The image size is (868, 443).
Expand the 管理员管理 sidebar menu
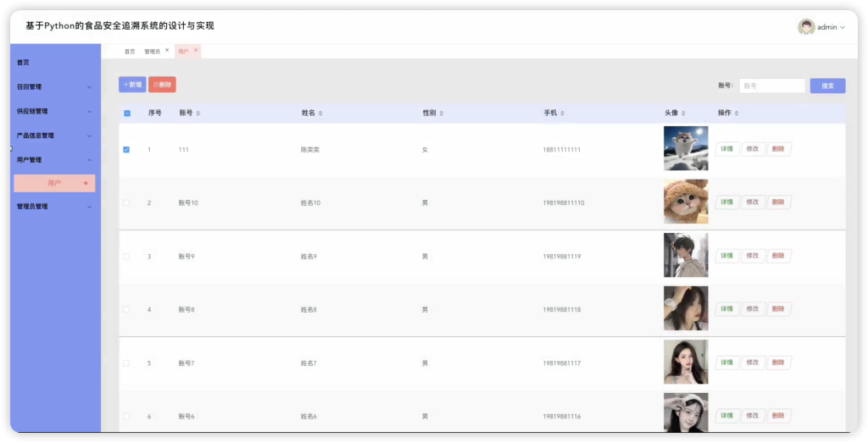point(55,207)
